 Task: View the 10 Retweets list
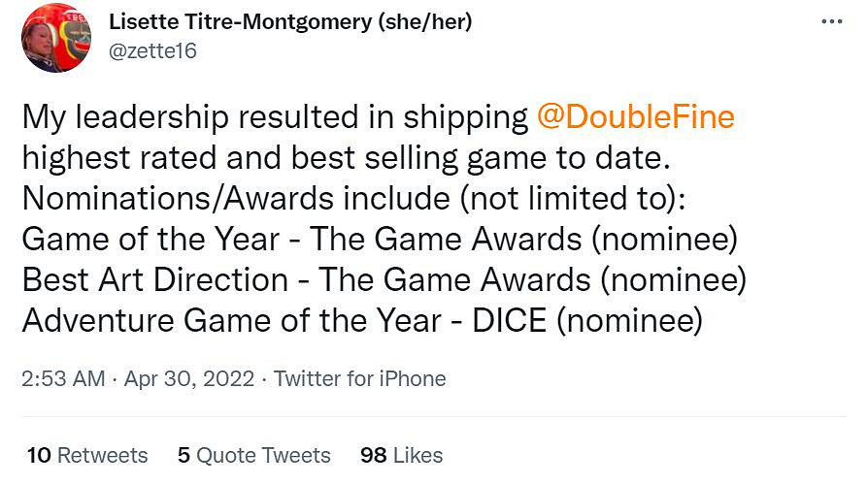point(87,455)
